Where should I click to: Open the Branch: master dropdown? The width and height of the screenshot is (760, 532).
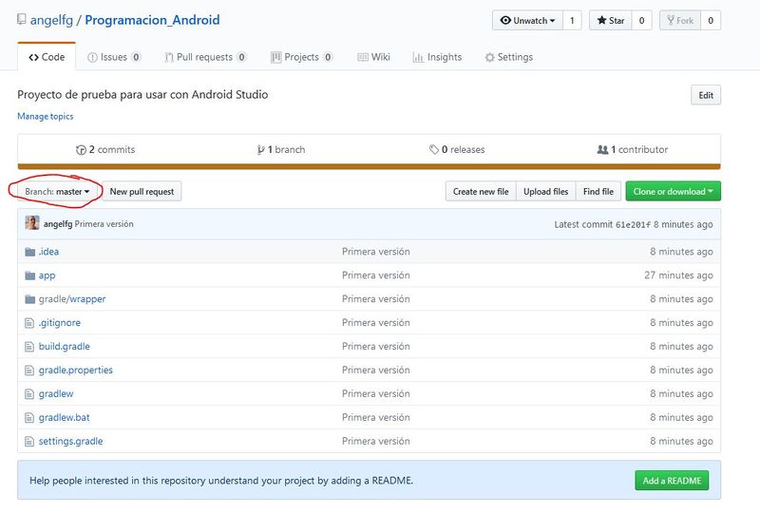(x=57, y=191)
